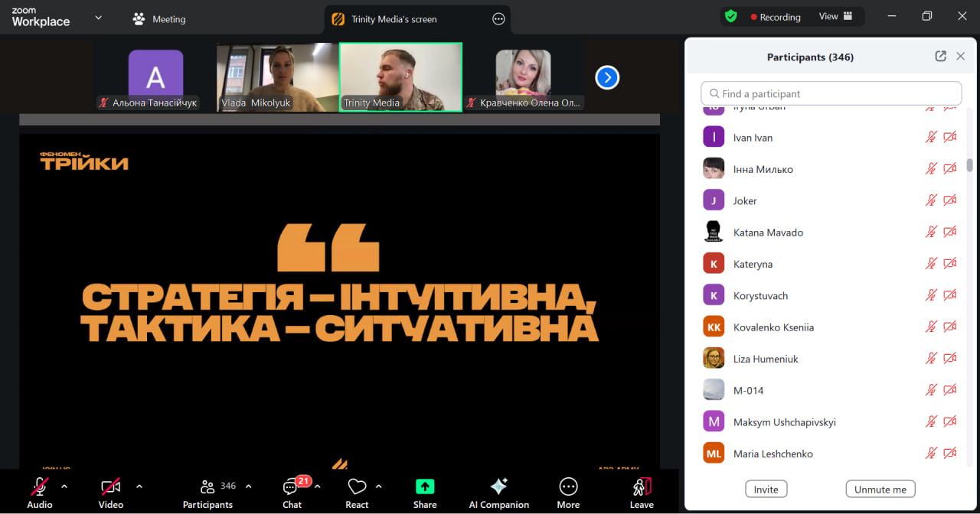Screen dimensions: 980x514
Task: Open Zoom Workplace dropdown chevron
Action: (98, 18)
